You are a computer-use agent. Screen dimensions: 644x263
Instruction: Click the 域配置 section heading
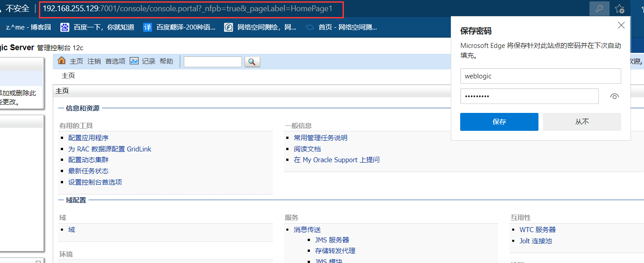pos(76,200)
